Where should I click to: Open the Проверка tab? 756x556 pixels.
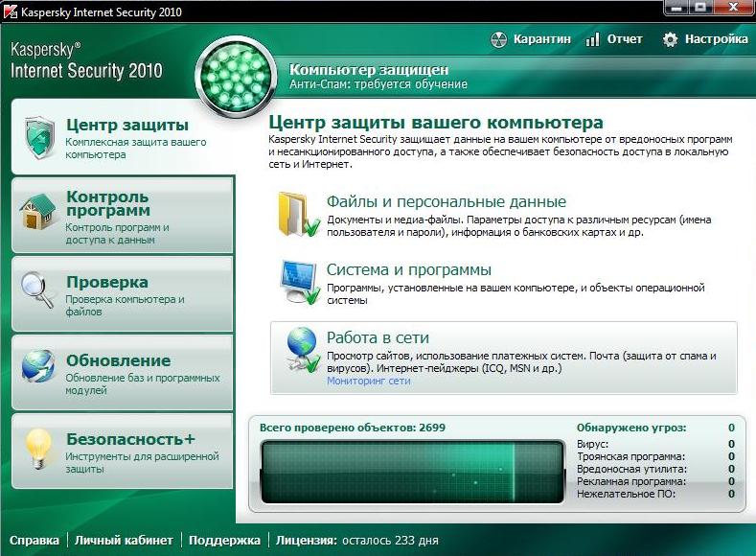tap(123, 293)
